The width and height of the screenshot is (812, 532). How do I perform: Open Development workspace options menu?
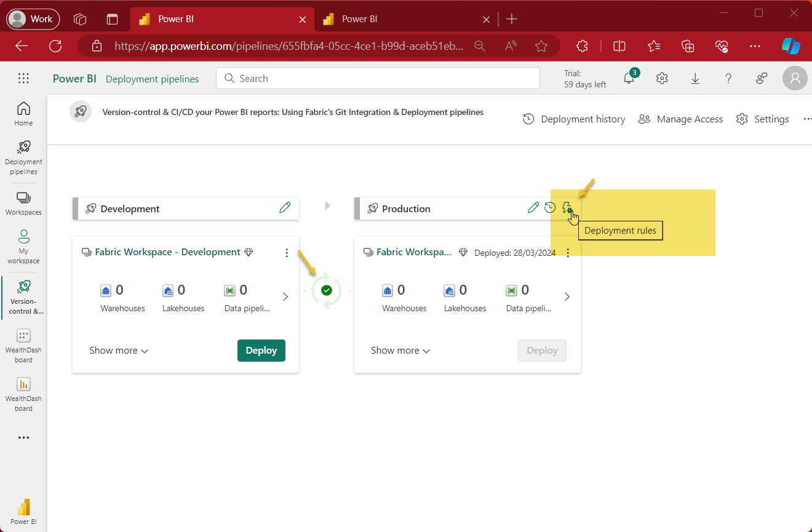(287, 252)
